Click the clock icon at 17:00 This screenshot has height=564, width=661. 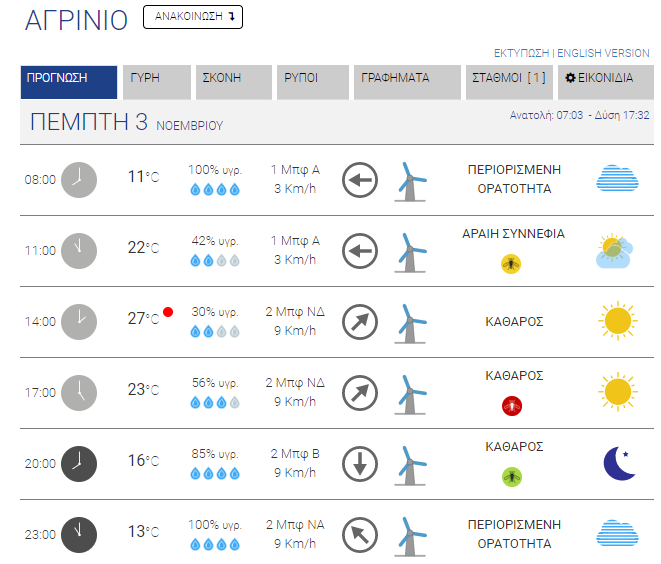(x=79, y=393)
